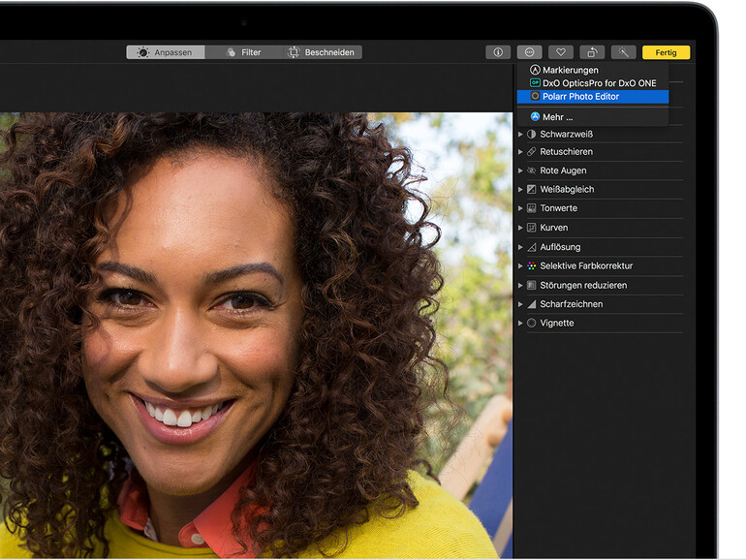746x560 pixels.
Task: Expand the Schwarzweiß adjustment section
Action: (520, 134)
